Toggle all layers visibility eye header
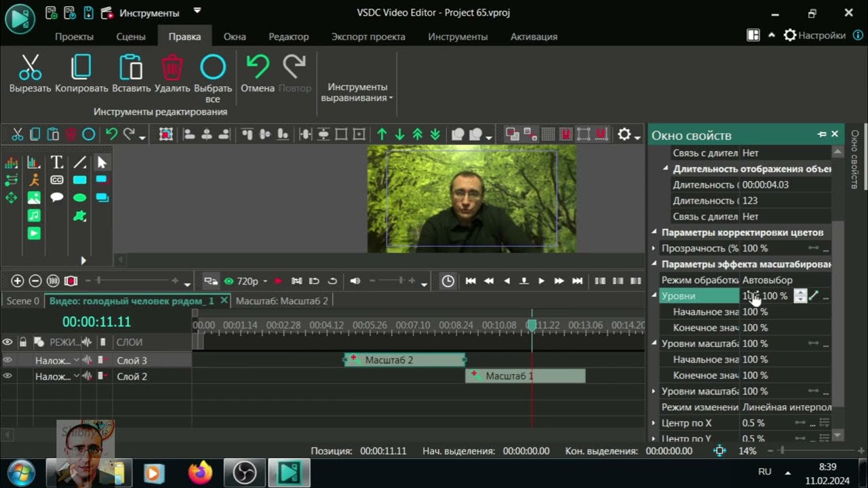 pyautogui.click(x=7, y=342)
